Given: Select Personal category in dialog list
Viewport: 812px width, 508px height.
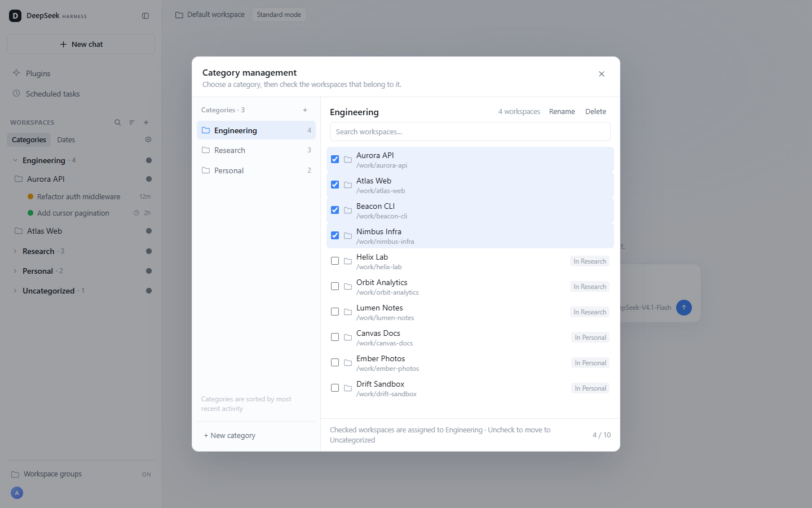Looking at the screenshot, I should 256,170.
